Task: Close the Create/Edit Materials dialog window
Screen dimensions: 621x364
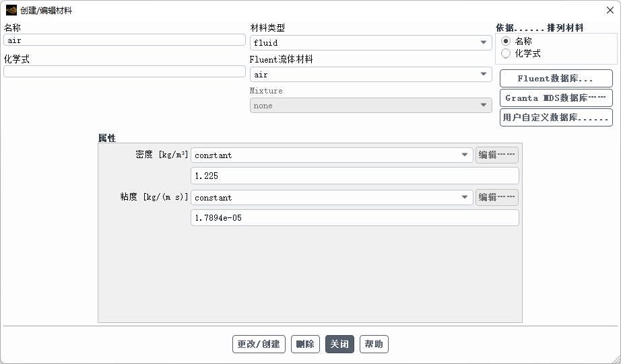Action: coord(610,10)
